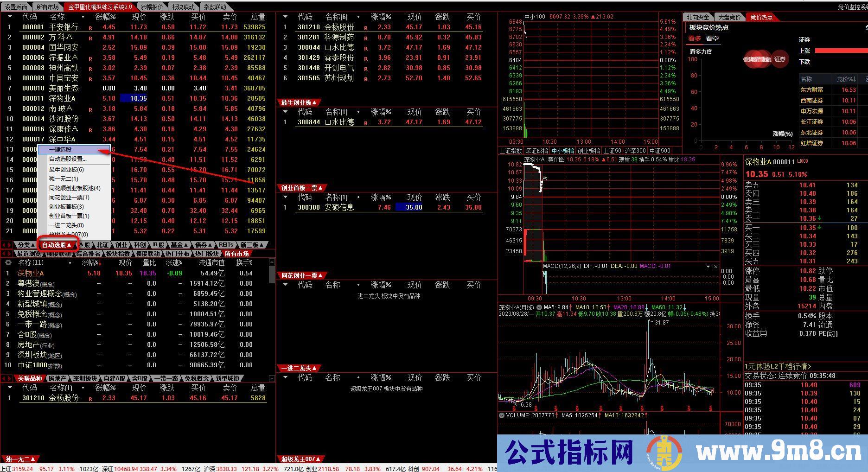
Task: Switch to 热门板块 tab
Action: click(207, 254)
